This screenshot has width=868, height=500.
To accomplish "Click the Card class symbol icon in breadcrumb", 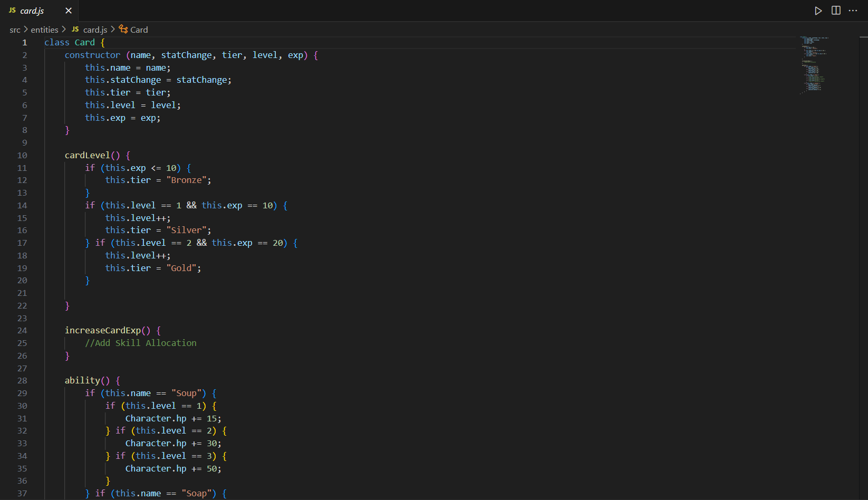I will [123, 29].
